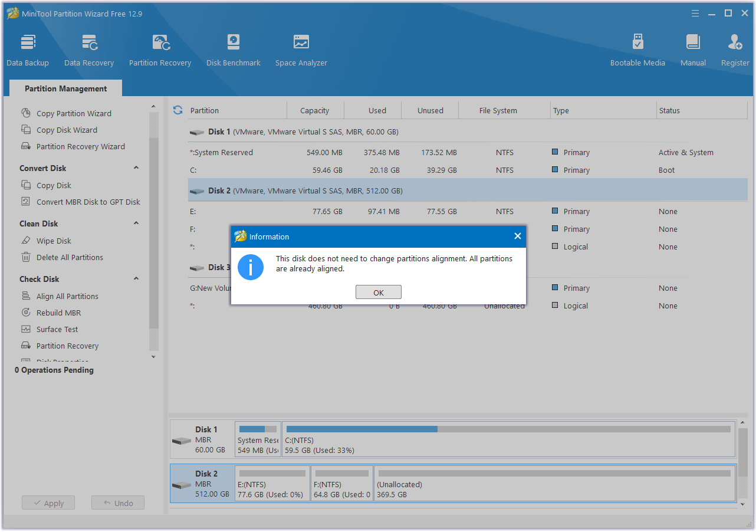Open Disk Benchmark
This screenshot has width=756, height=532.
[234, 50]
